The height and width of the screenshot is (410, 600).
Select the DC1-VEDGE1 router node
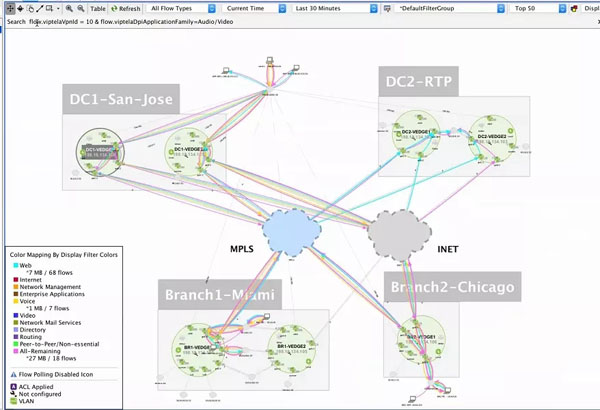tap(100, 152)
